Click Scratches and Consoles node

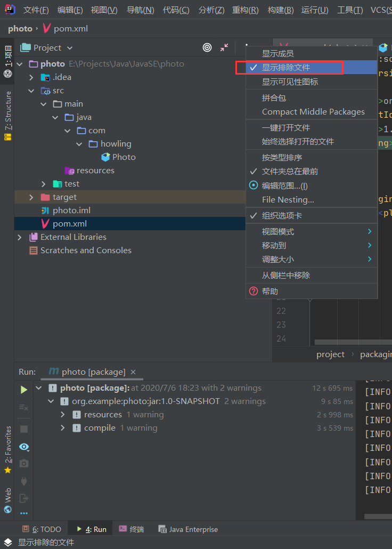point(80,251)
